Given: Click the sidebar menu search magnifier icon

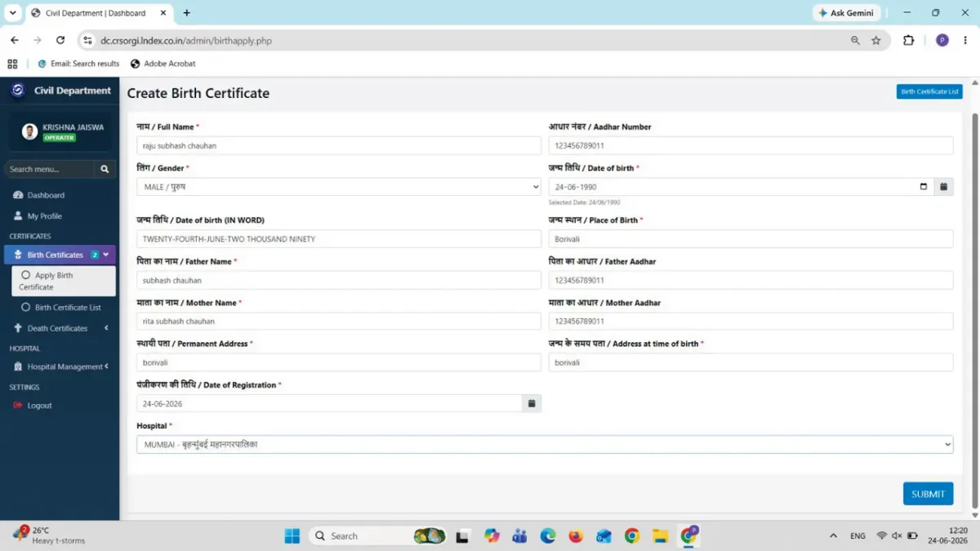Looking at the screenshot, I should [105, 169].
